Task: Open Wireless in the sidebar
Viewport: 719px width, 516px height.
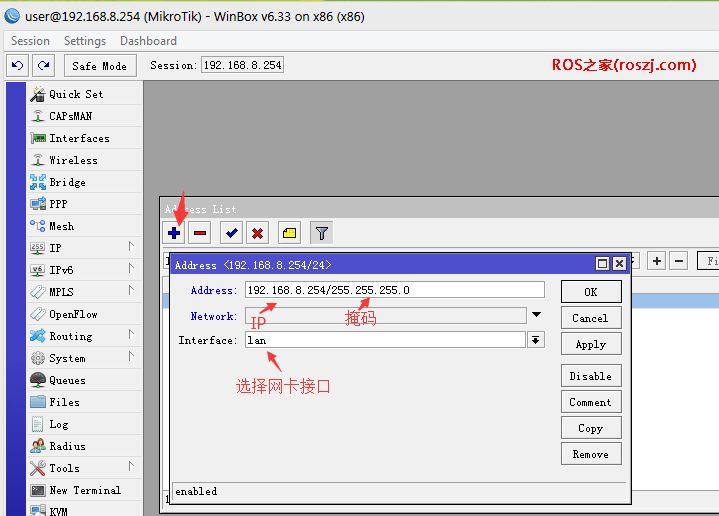Action: pos(73,160)
